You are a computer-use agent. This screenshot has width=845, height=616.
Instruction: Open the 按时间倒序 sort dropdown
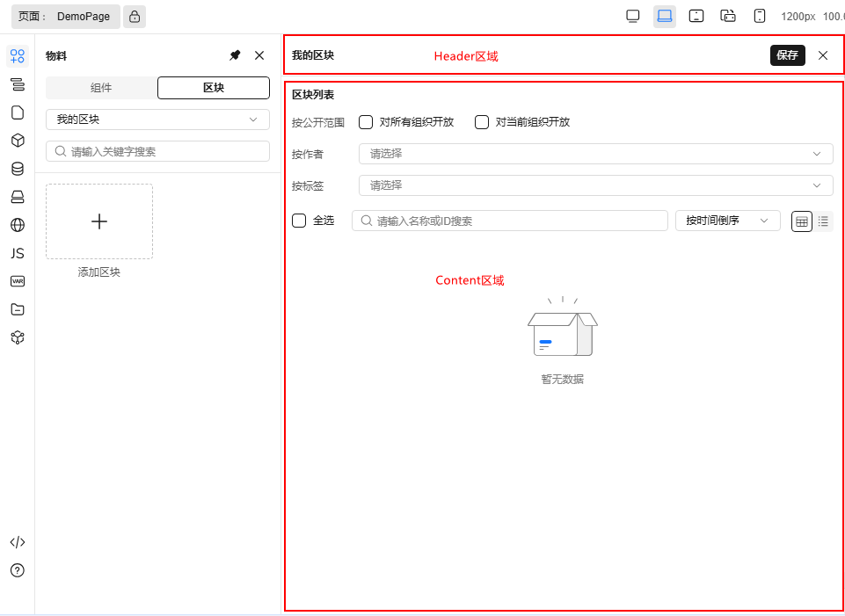727,221
